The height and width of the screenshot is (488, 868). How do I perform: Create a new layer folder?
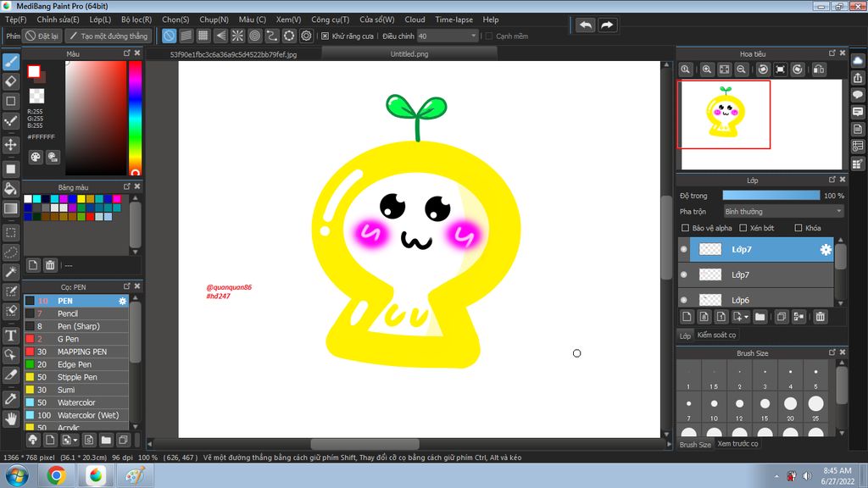click(760, 317)
